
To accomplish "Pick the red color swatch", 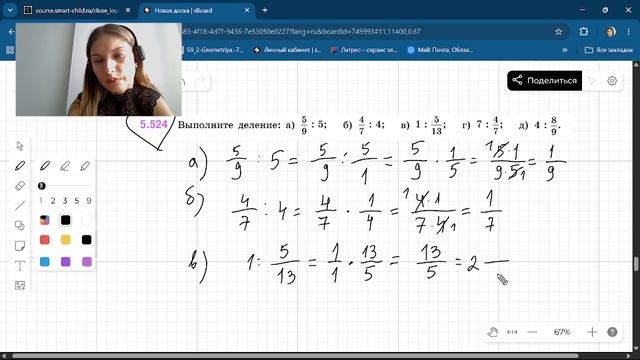I will tap(44, 240).
